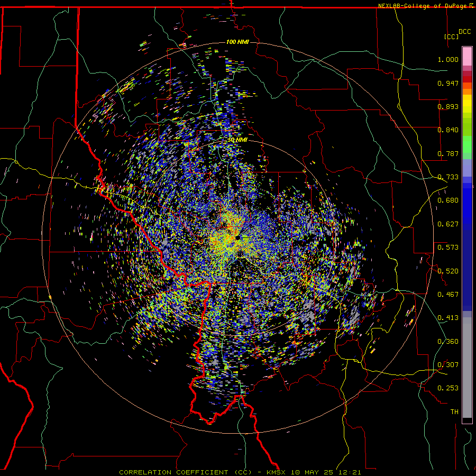Image resolution: width=476 pixels, height=476 pixels.
Task: Click the 0.680 legend value
Action: [x=448, y=200]
